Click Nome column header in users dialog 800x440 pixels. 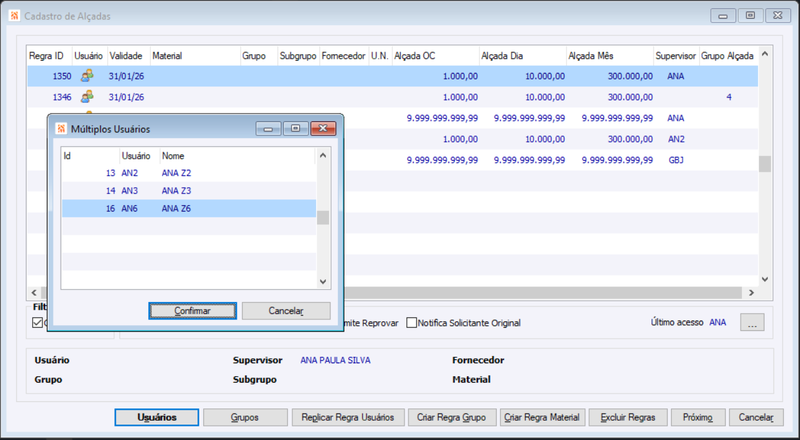tap(237, 156)
